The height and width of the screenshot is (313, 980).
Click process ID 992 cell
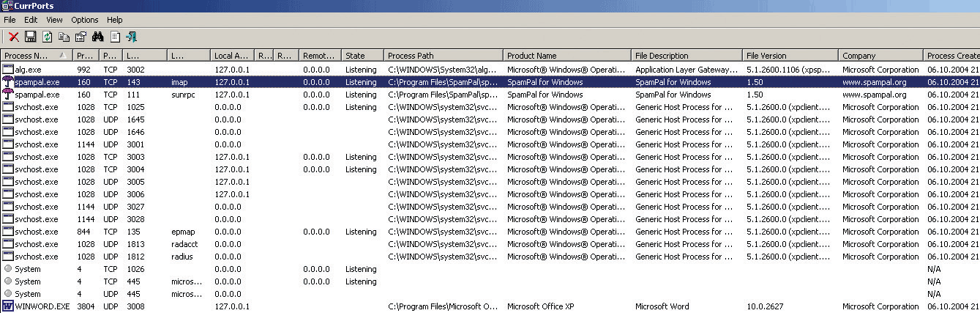point(83,70)
